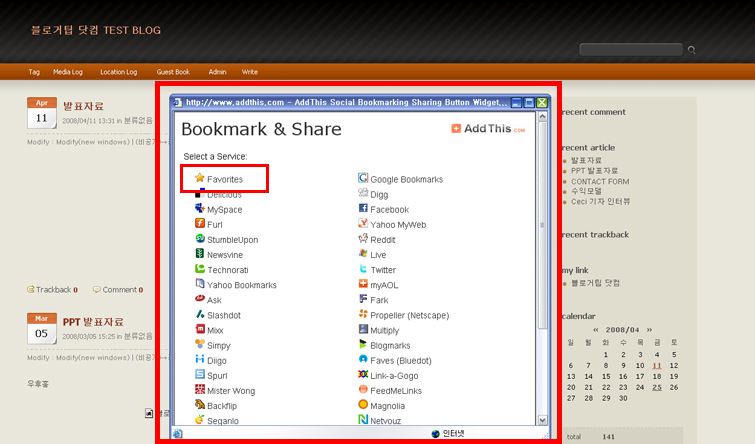The height and width of the screenshot is (444, 755).
Task: Select the Multiply link
Action: 384,331
